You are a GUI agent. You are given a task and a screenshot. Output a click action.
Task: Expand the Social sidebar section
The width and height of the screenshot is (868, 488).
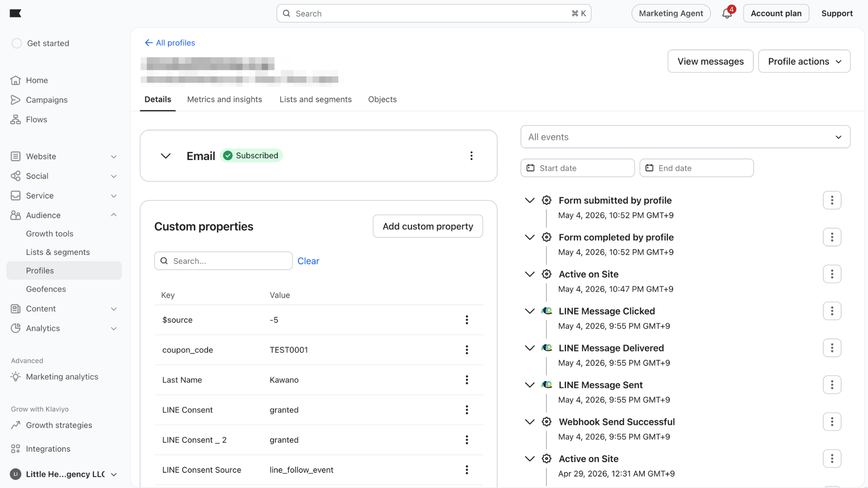[x=113, y=176]
